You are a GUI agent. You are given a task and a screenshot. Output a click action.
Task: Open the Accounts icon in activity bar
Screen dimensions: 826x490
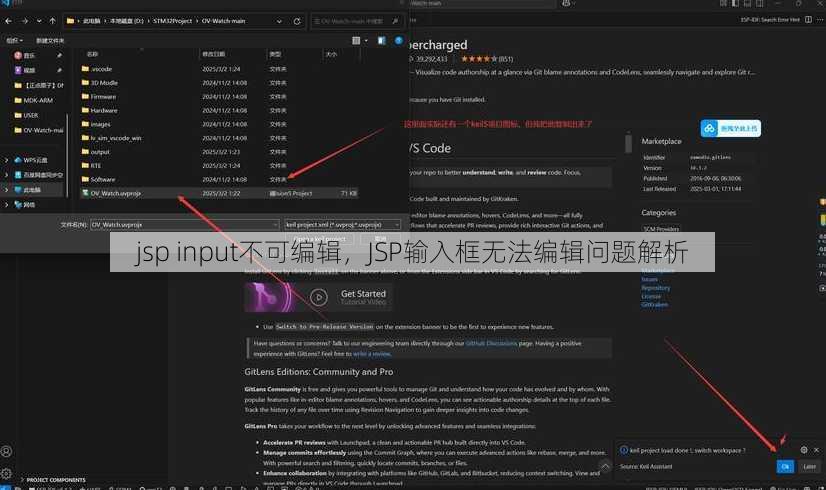(6, 452)
